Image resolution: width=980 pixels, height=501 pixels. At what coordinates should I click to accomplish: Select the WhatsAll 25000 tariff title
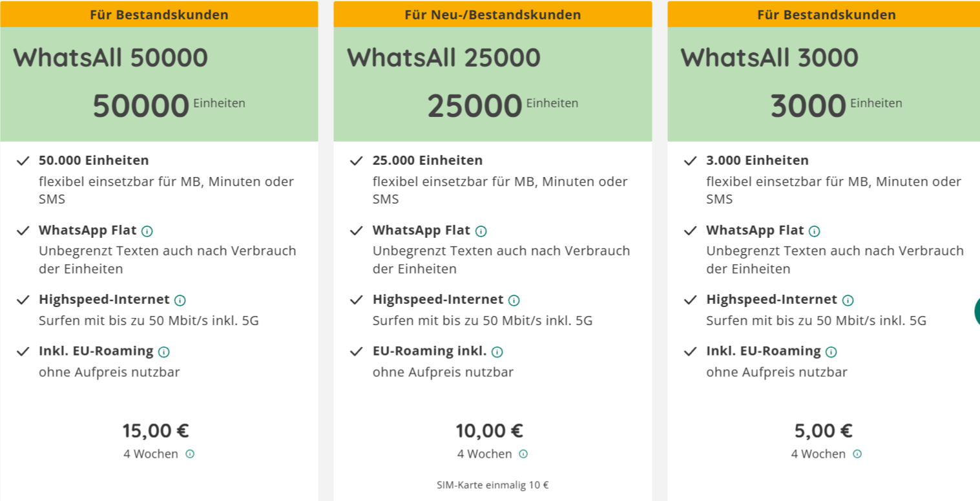coord(444,58)
